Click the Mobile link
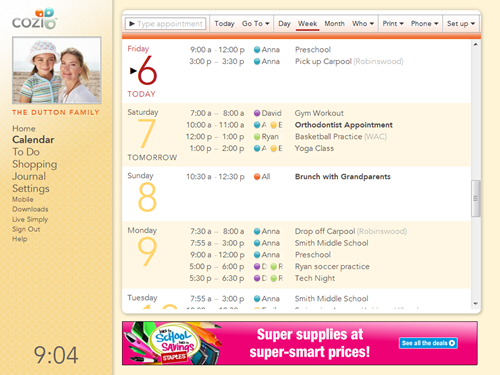This screenshot has width=500, height=375. pyautogui.click(x=23, y=199)
